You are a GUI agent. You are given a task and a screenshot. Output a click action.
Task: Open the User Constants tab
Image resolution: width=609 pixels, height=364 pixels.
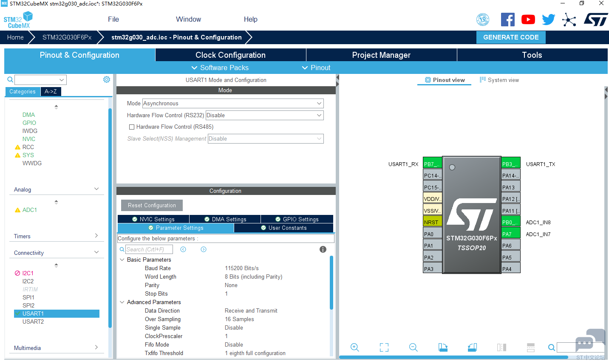tap(283, 228)
